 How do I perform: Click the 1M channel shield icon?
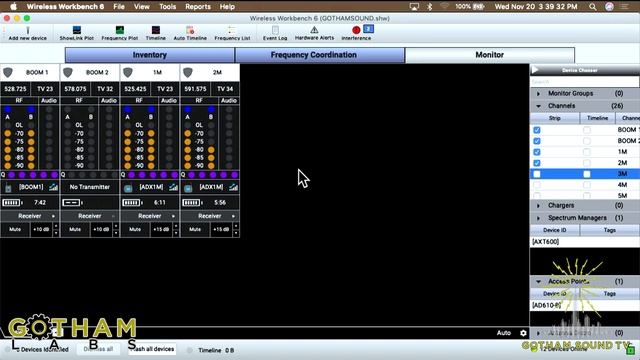[x=128, y=73]
